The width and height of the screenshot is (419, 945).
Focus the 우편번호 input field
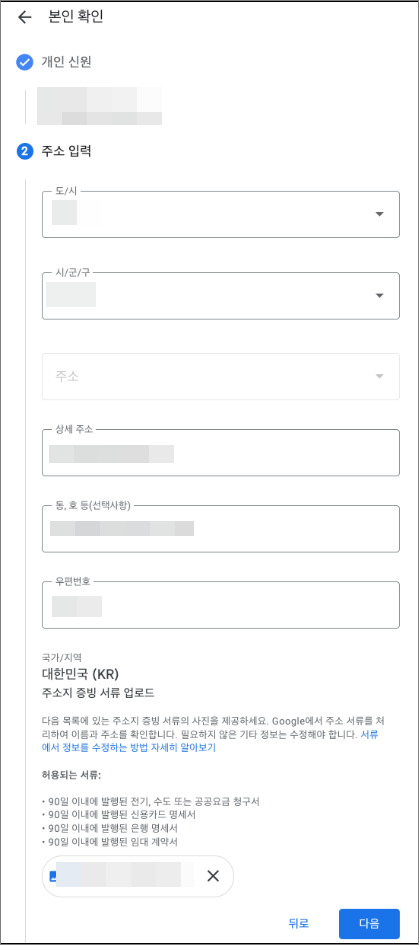(221, 605)
